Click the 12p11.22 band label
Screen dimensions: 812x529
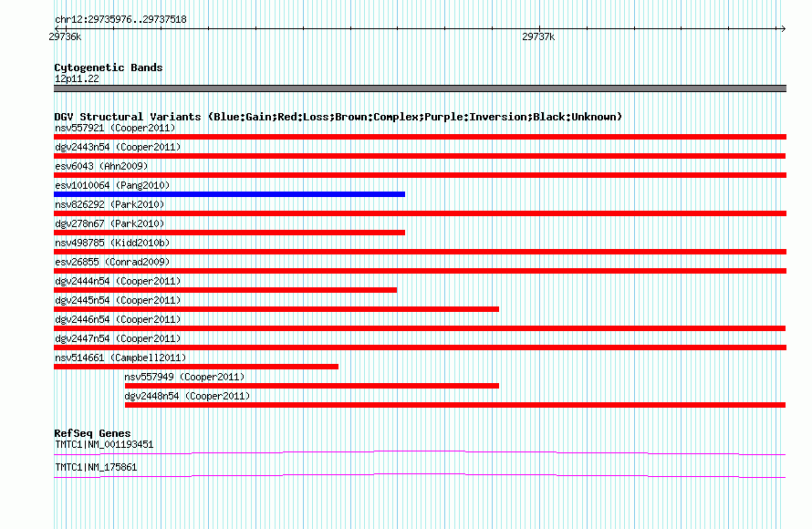pyautogui.click(x=77, y=78)
